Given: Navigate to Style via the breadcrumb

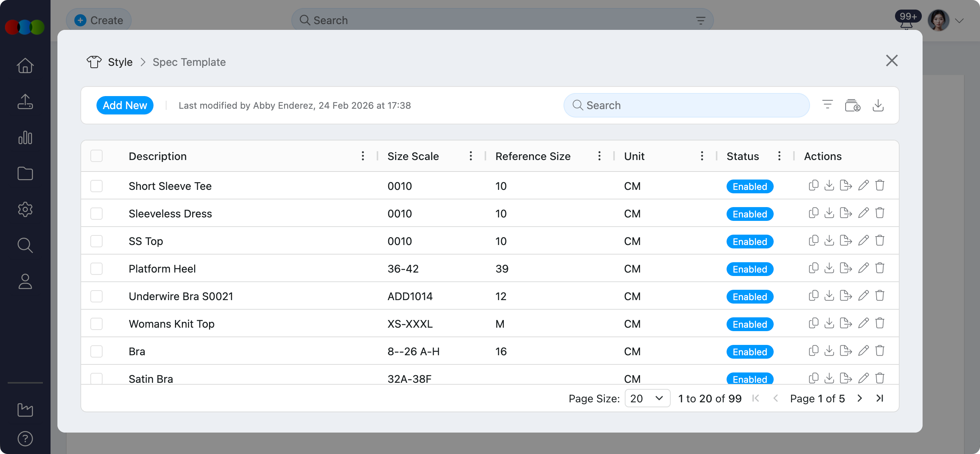Looking at the screenshot, I should [x=119, y=62].
